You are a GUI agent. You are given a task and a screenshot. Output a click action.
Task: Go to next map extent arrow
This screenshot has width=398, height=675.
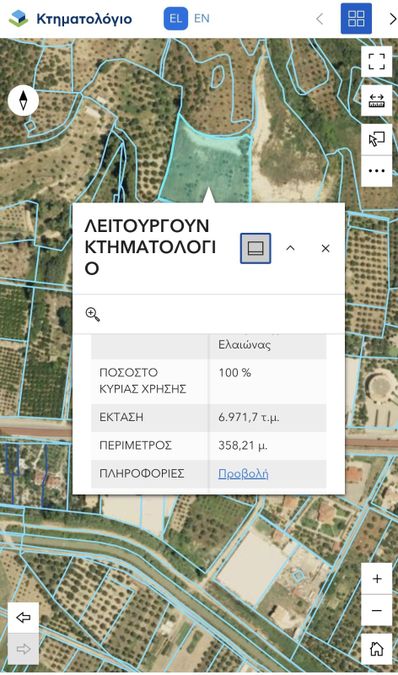tap(23, 649)
